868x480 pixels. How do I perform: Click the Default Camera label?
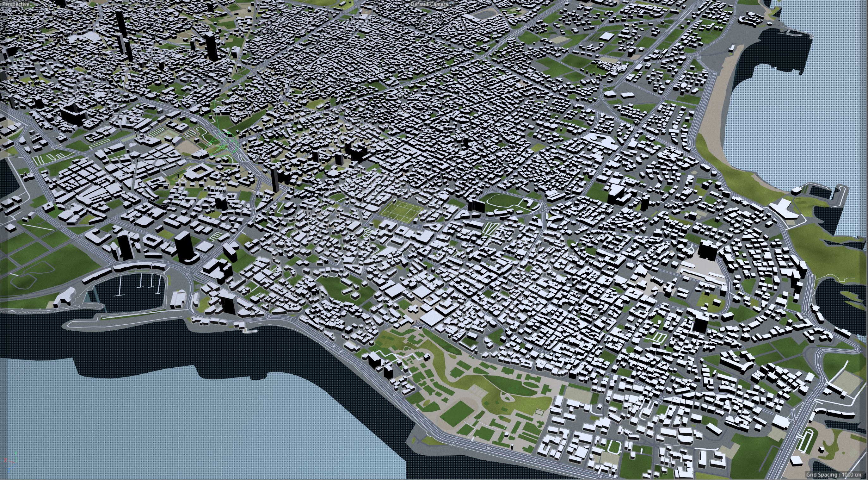429,4
